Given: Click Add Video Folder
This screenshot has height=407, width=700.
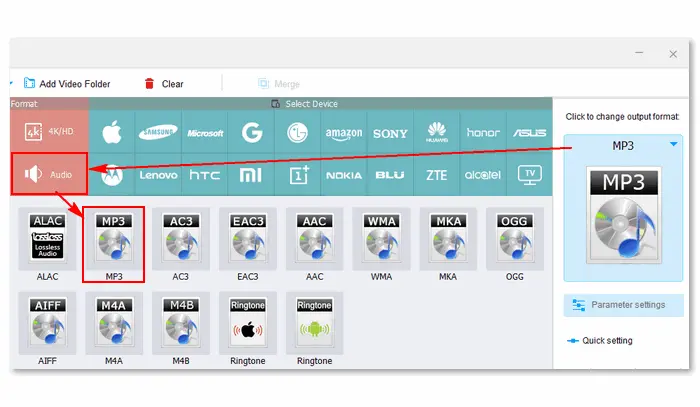Looking at the screenshot, I should point(67,83).
